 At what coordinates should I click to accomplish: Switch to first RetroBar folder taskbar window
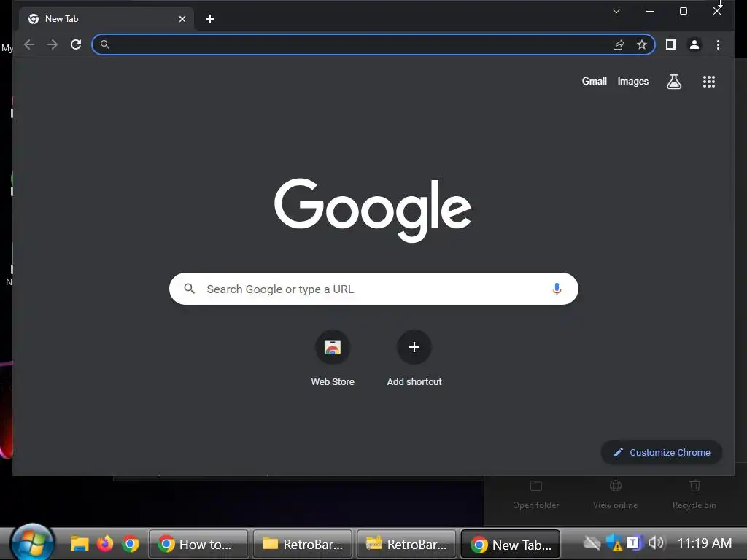coord(303,544)
